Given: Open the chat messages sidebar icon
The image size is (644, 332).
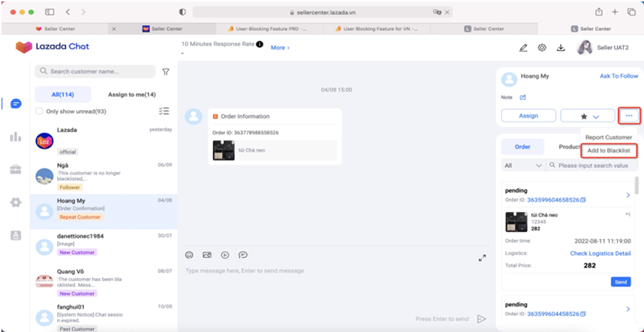Looking at the screenshot, I should click(16, 104).
